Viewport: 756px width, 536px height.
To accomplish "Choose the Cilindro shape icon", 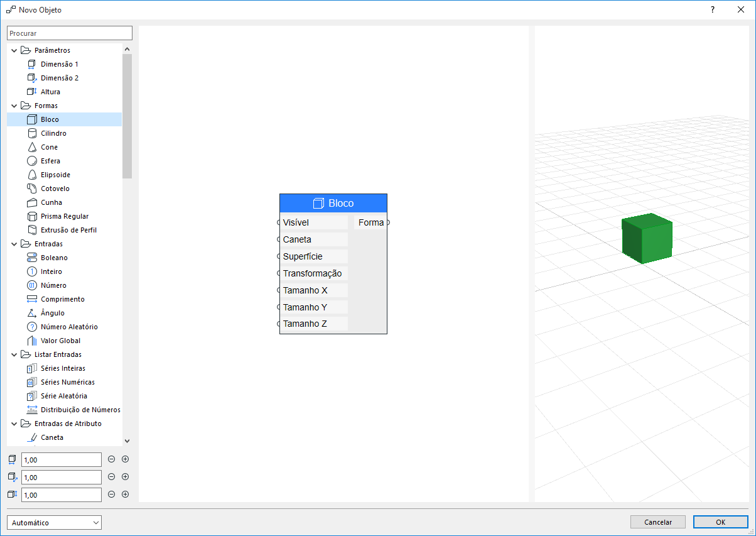I will coord(33,133).
